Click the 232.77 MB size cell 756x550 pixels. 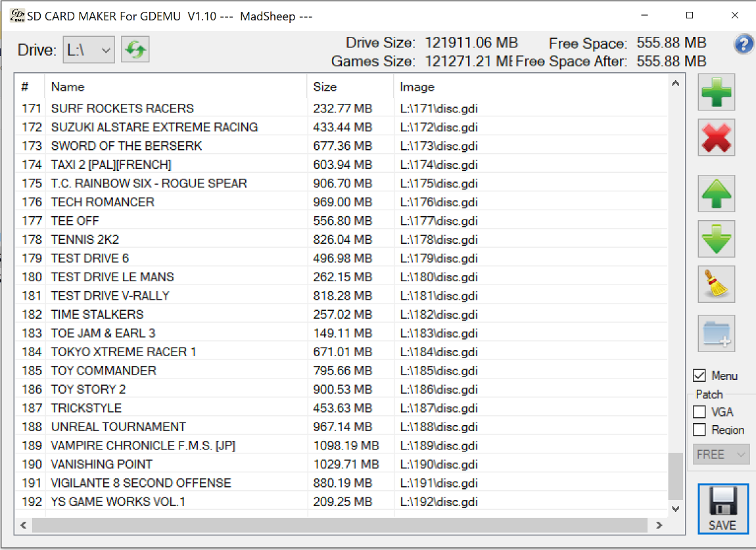pos(343,108)
